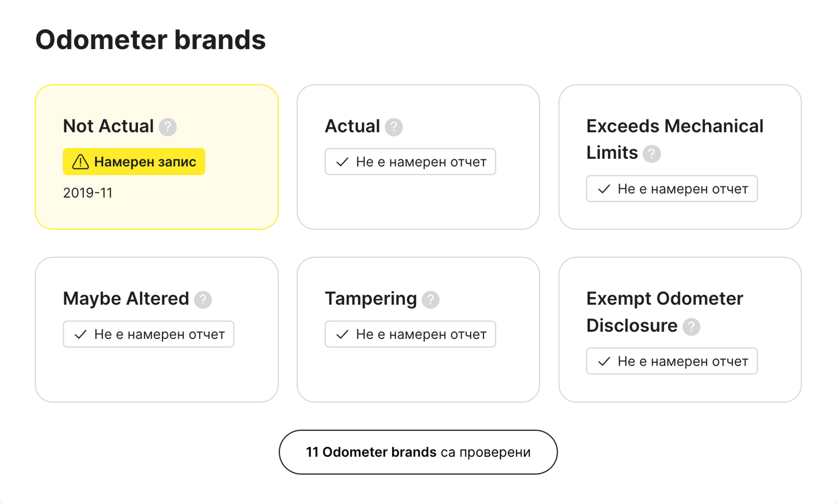The width and height of the screenshot is (837, 504).
Task: Click warning triangle icon in yellow badge
Action: point(80,162)
